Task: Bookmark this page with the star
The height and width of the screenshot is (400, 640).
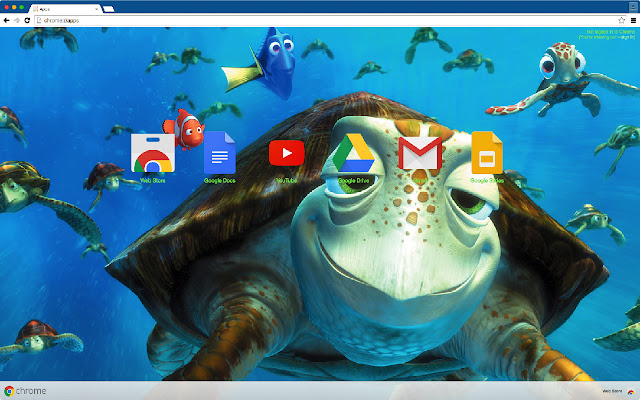Action: click(621, 20)
